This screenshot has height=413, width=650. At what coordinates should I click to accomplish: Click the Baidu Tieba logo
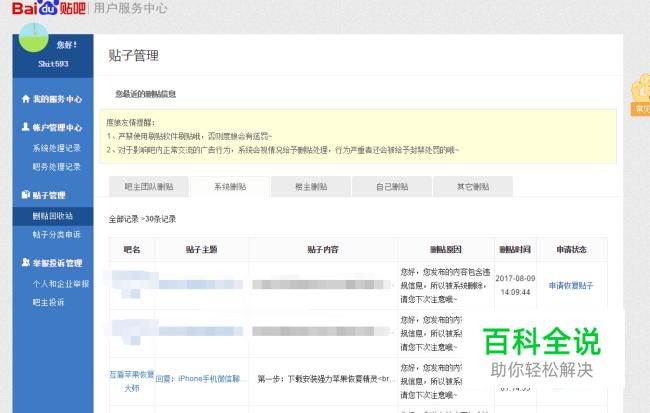(x=49, y=7)
